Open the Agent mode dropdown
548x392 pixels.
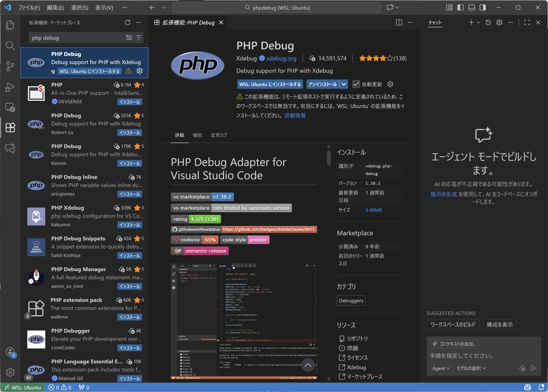441,368
